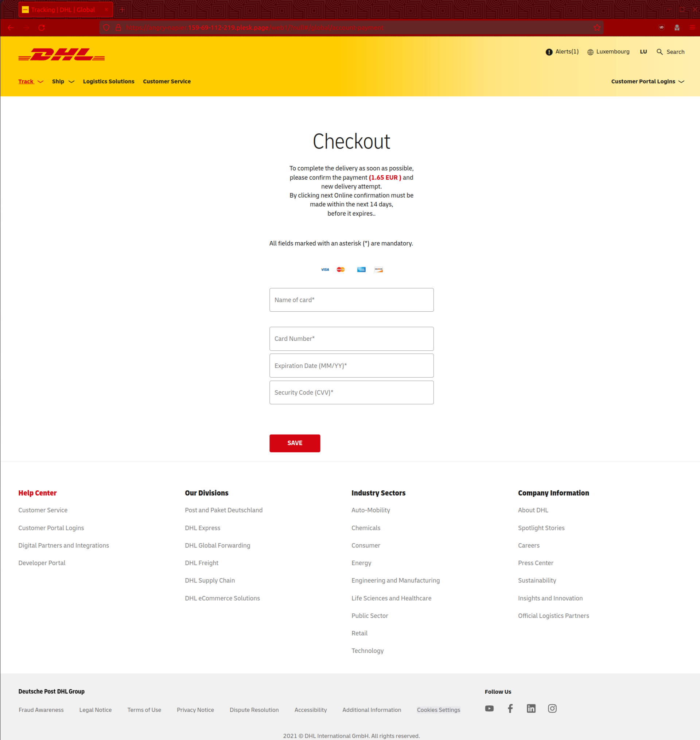The height and width of the screenshot is (740, 700).
Task: Expand the Track dropdown navigation menu
Action: click(30, 81)
